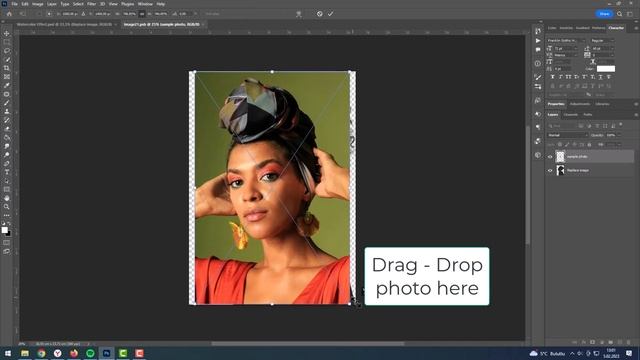The height and width of the screenshot is (360, 640).
Task: Open the leading dropdown
Action: pyautogui.click(x=611, y=49)
